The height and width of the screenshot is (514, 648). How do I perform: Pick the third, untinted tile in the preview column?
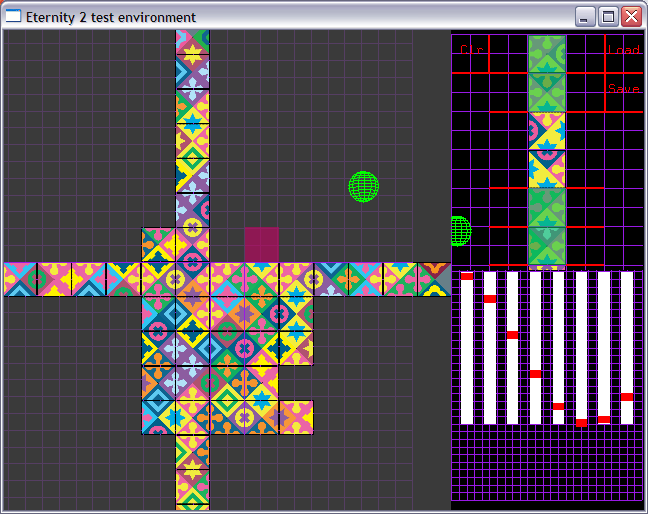(x=547, y=131)
